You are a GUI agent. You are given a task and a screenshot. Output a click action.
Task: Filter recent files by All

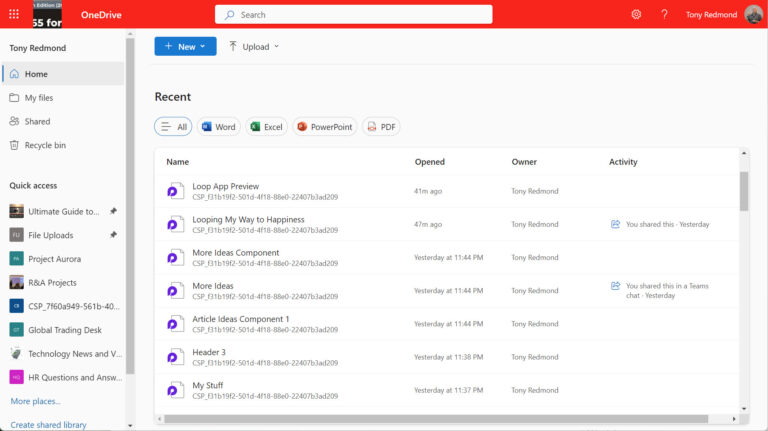point(173,127)
